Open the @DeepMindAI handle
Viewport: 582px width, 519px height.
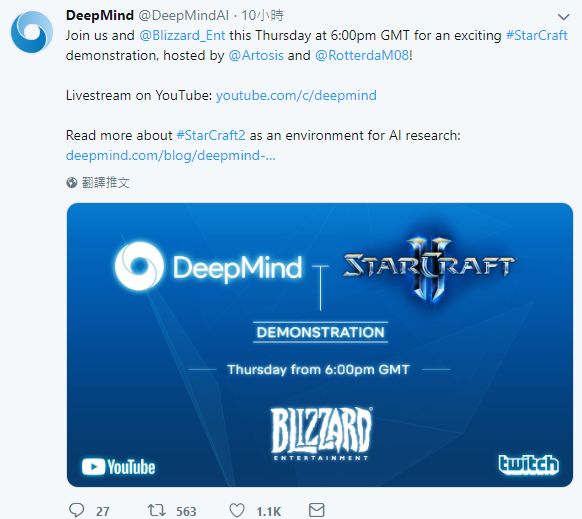(x=184, y=16)
